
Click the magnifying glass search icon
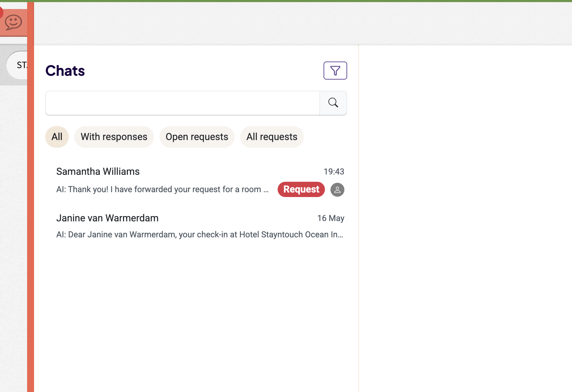[x=333, y=103]
